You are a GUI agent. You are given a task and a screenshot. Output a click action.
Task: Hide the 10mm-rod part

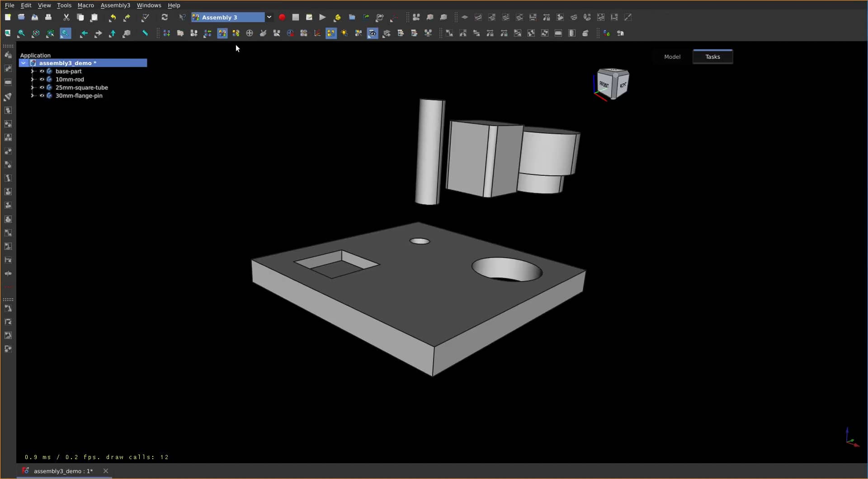(42, 80)
